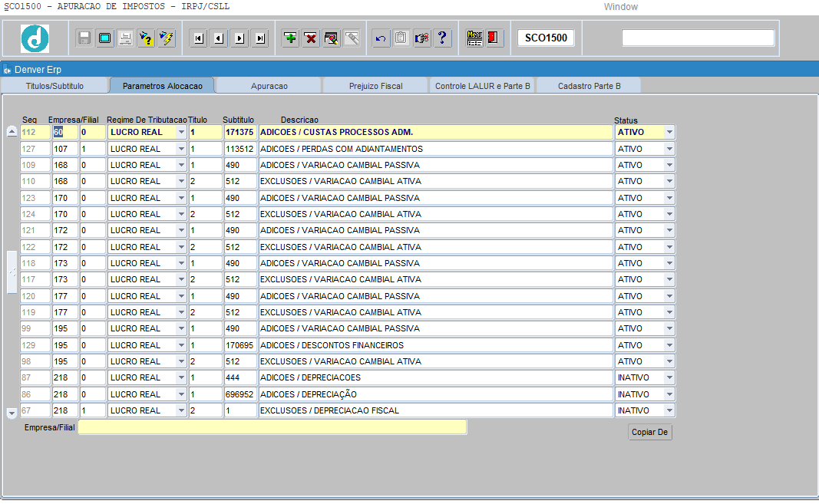Expand Regime dropdown in Seq 127 row
The image size is (819, 504).
click(x=181, y=150)
